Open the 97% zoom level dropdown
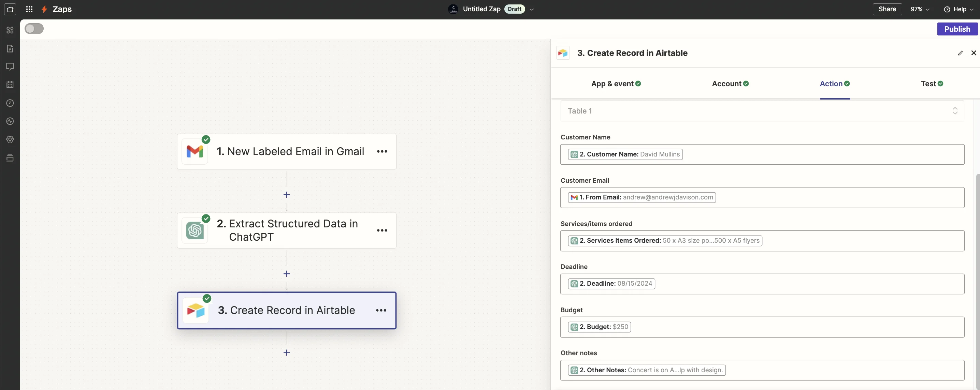This screenshot has height=390, width=980. [x=920, y=9]
